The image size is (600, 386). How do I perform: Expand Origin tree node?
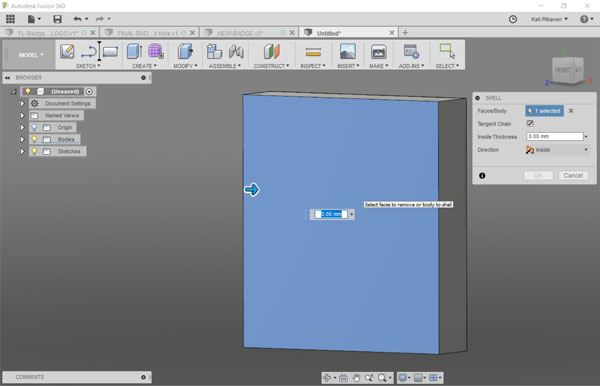22,127
